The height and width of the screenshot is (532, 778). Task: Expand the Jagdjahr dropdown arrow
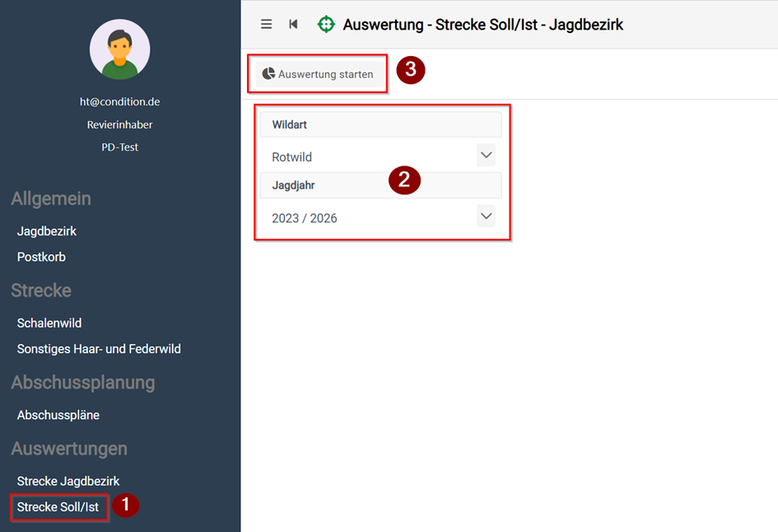[486, 217]
